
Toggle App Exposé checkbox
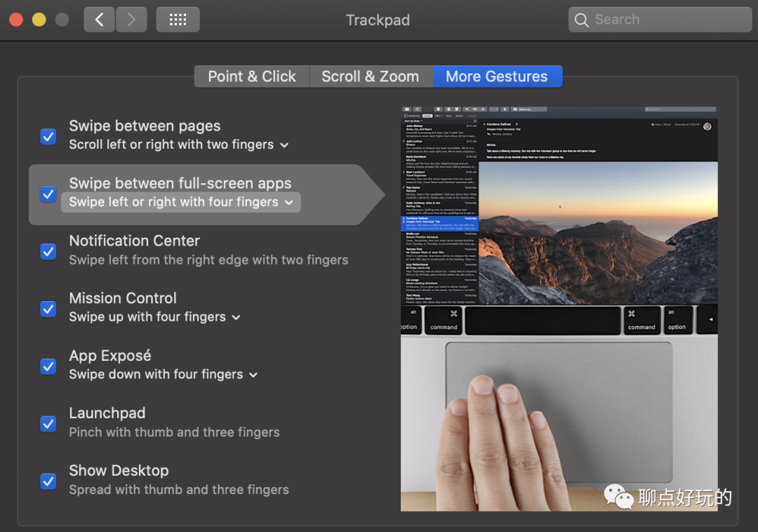(48, 366)
